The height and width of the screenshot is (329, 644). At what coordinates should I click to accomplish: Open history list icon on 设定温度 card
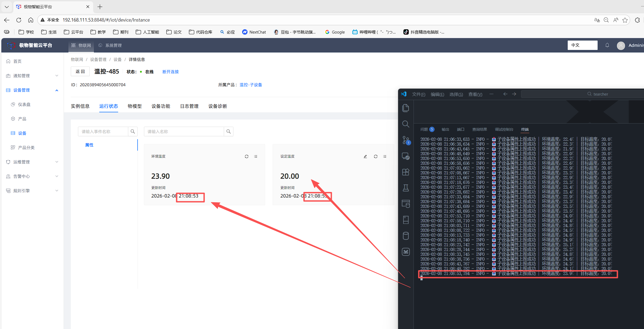[x=385, y=157]
